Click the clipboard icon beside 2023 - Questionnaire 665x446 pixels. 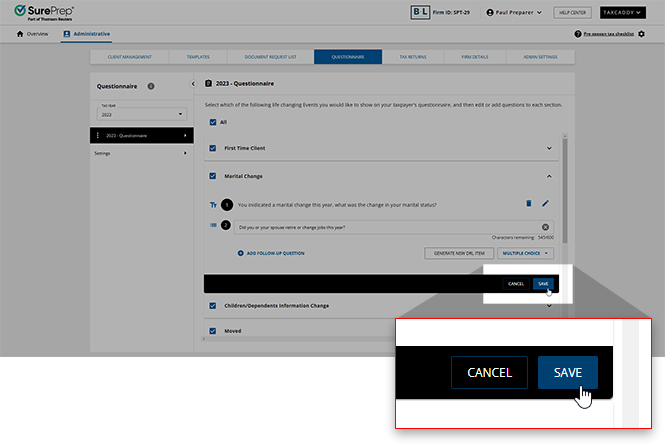[208, 84]
